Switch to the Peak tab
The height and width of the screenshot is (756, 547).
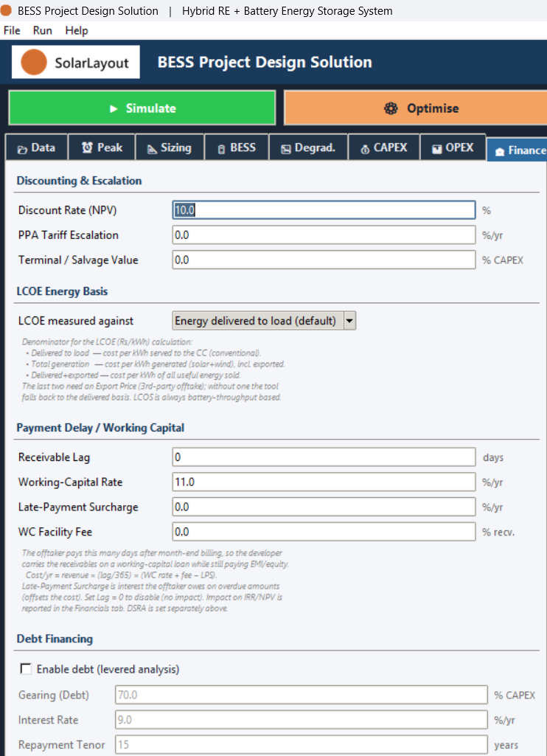pos(102,148)
